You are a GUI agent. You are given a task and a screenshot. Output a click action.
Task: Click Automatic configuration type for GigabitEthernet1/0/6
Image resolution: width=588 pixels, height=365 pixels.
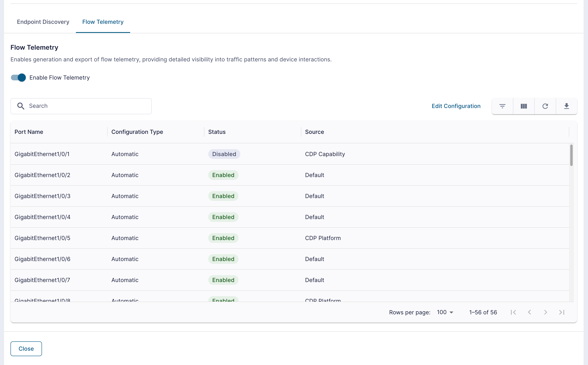[x=125, y=259]
